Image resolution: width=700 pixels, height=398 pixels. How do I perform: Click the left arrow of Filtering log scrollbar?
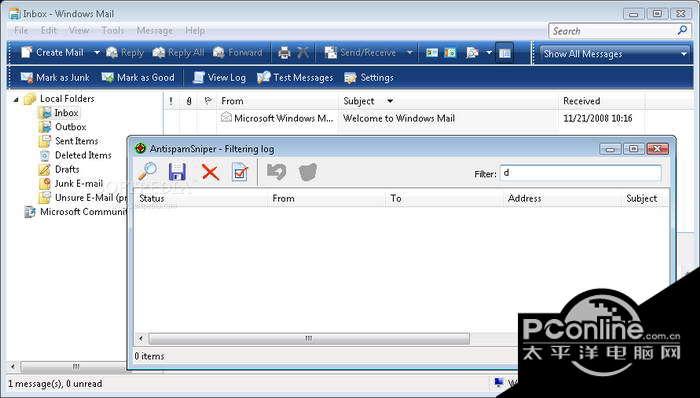pyautogui.click(x=141, y=339)
